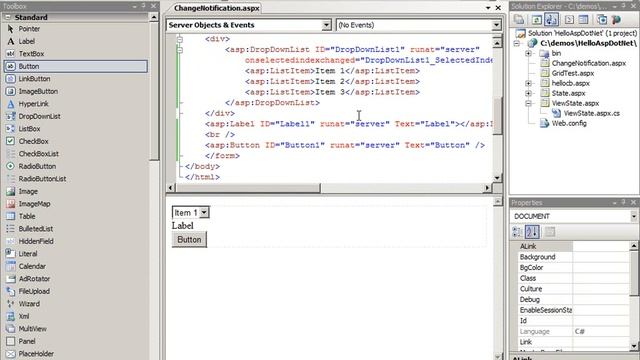Open the DOCUMENT properties object dropdown

click(633, 216)
